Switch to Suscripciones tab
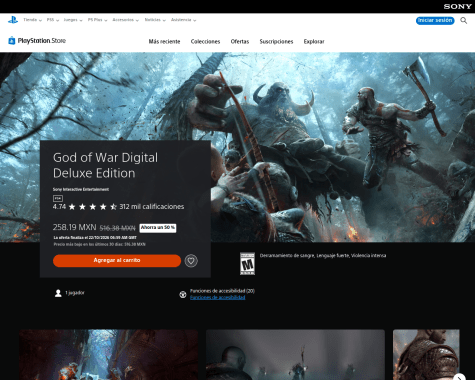The height and width of the screenshot is (380, 475). [276, 41]
